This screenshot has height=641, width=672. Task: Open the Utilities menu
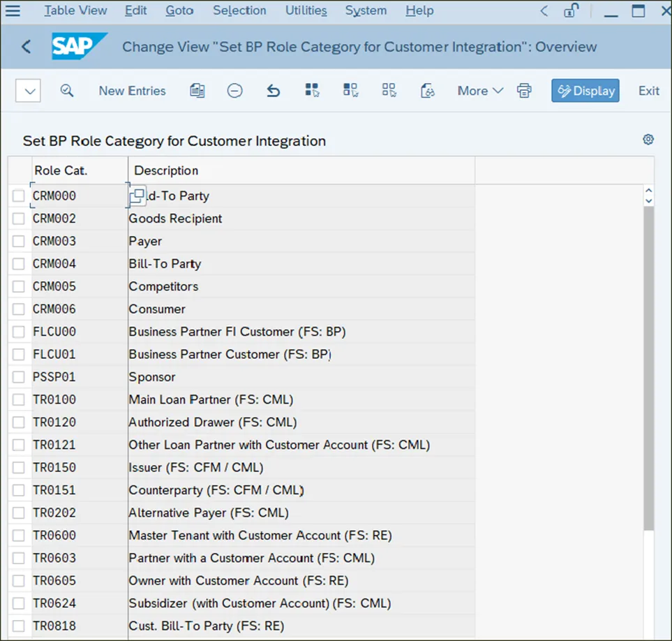click(x=306, y=10)
